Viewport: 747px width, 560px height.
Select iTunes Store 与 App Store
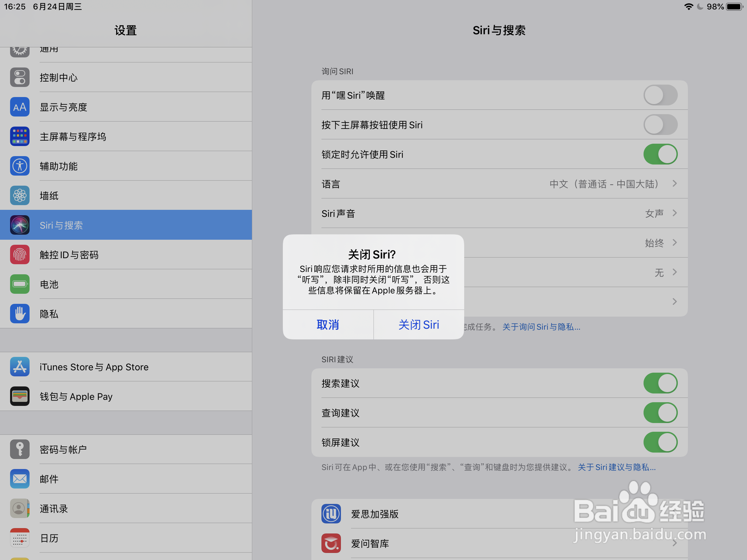(x=126, y=367)
